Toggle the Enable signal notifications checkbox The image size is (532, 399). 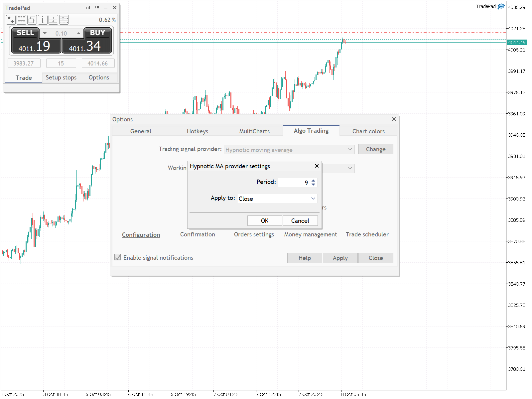pyautogui.click(x=118, y=257)
